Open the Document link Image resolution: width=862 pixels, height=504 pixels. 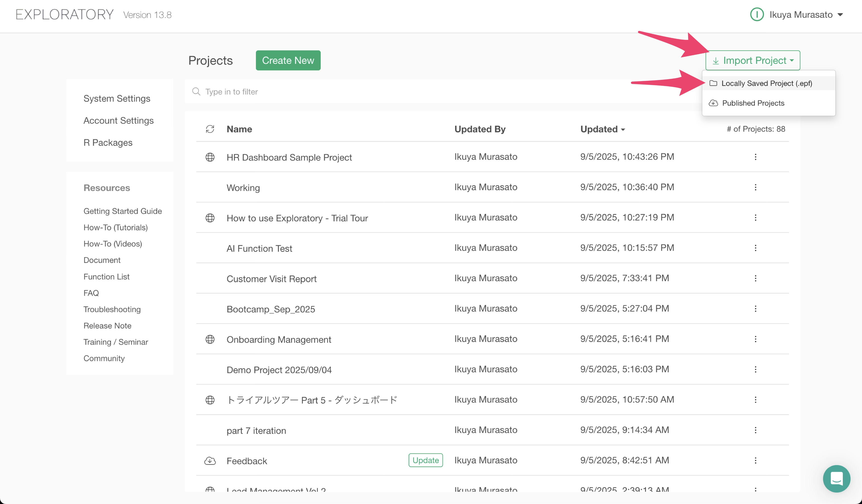(x=102, y=260)
